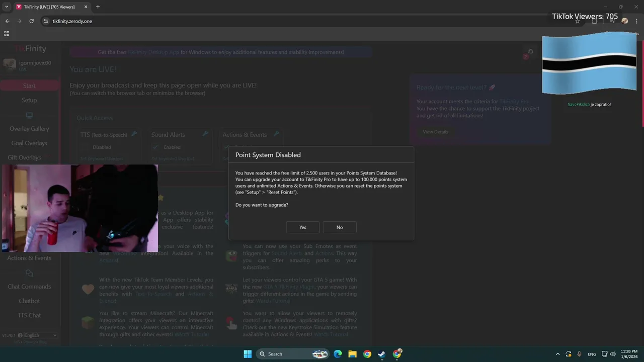Open Chat Commands in sidebar

29,287
